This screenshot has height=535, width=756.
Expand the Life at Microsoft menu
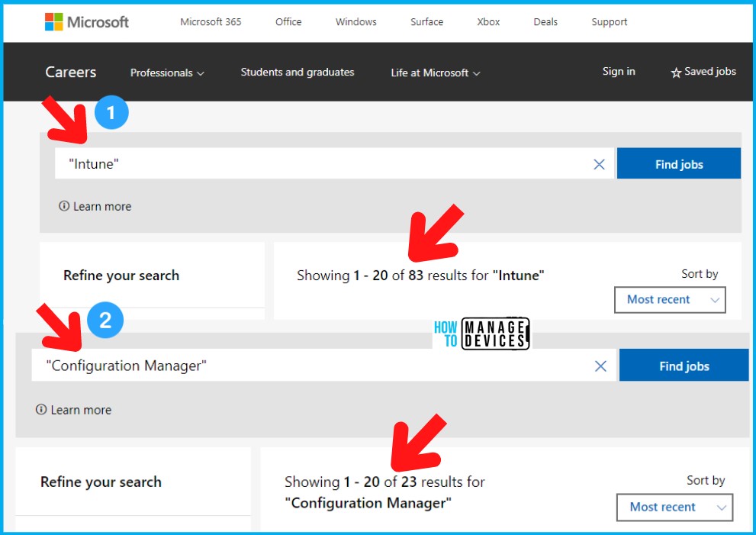(x=436, y=73)
